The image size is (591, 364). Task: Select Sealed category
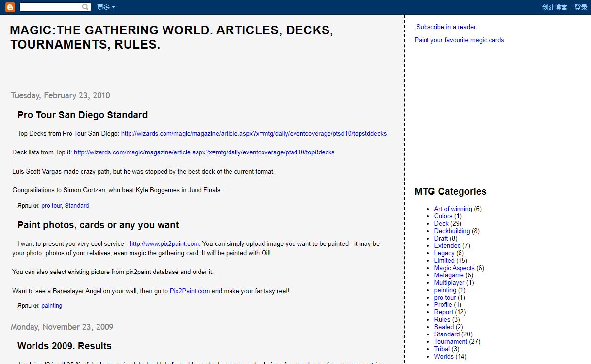(x=444, y=327)
